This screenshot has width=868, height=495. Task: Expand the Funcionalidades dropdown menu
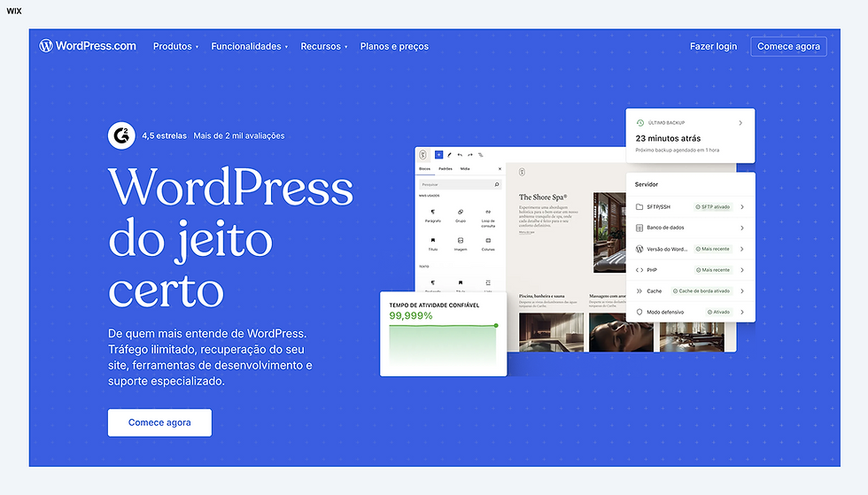click(249, 47)
